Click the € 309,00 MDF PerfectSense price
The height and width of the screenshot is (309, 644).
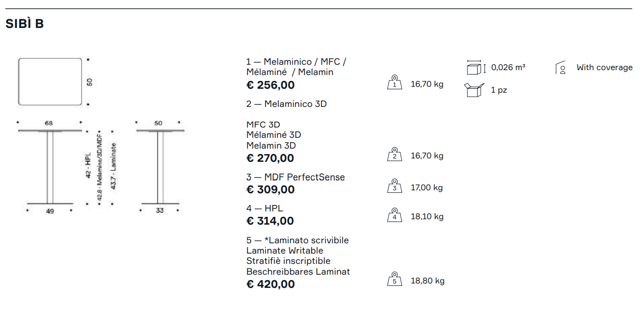(270, 190)
